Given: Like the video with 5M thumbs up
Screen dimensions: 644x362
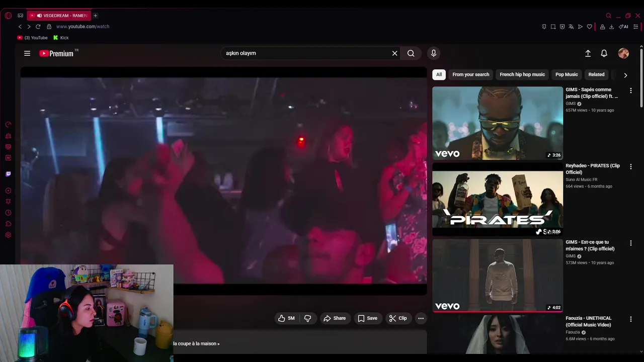Looking at the screenshot, I should click(x=287, y=318).
